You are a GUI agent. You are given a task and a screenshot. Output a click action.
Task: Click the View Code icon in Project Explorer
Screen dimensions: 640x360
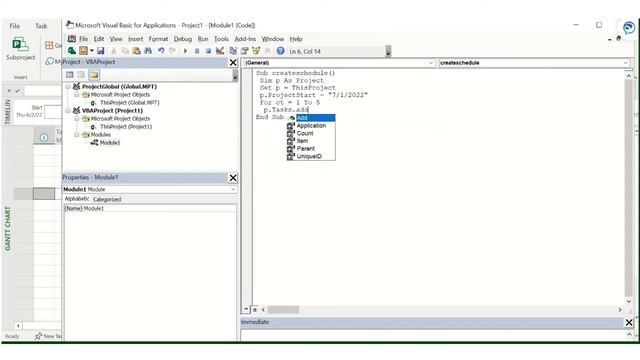pos(70,75)
